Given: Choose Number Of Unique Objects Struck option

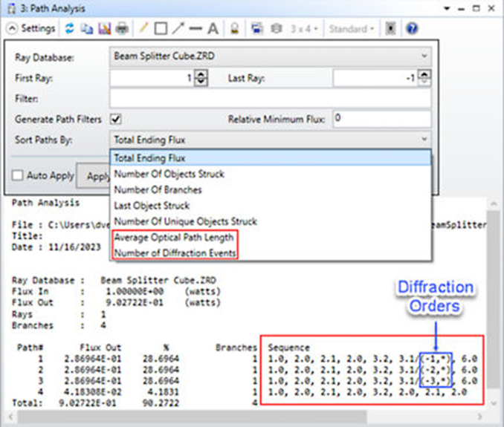Looking at the screenshot, I should pyautogui.click(x=271, y=221).
